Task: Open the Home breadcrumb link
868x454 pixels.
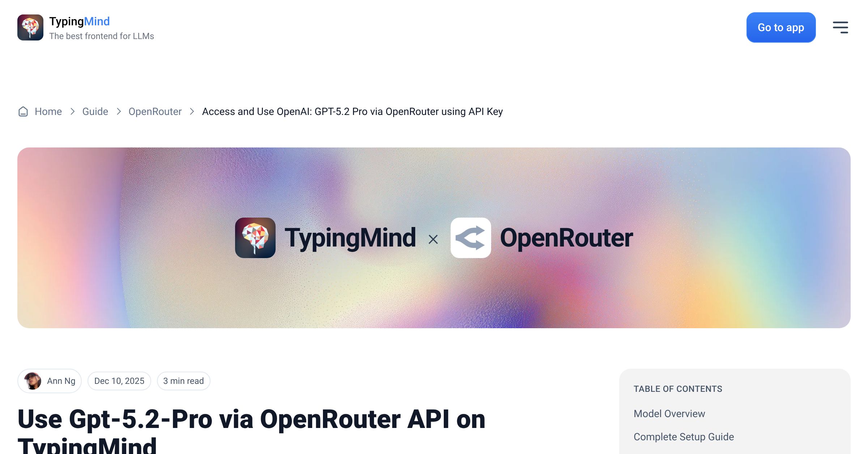Action: [48, 112]
